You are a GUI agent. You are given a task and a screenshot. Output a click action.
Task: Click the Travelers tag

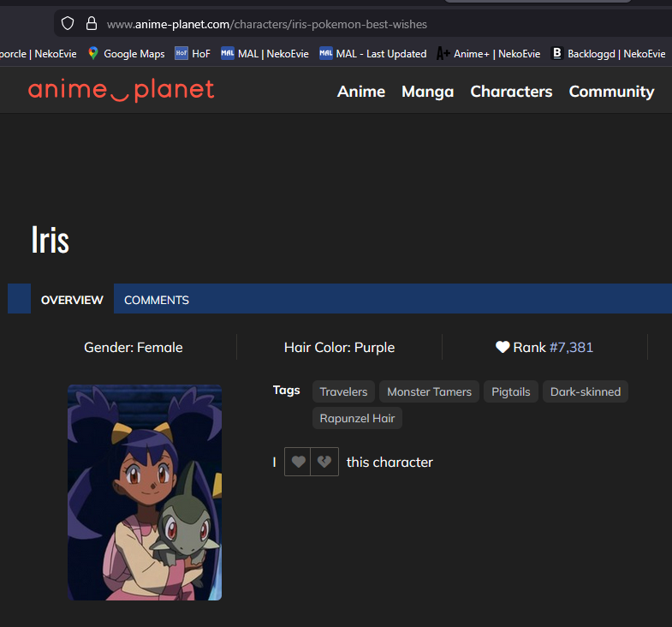[x=343, y=391]
